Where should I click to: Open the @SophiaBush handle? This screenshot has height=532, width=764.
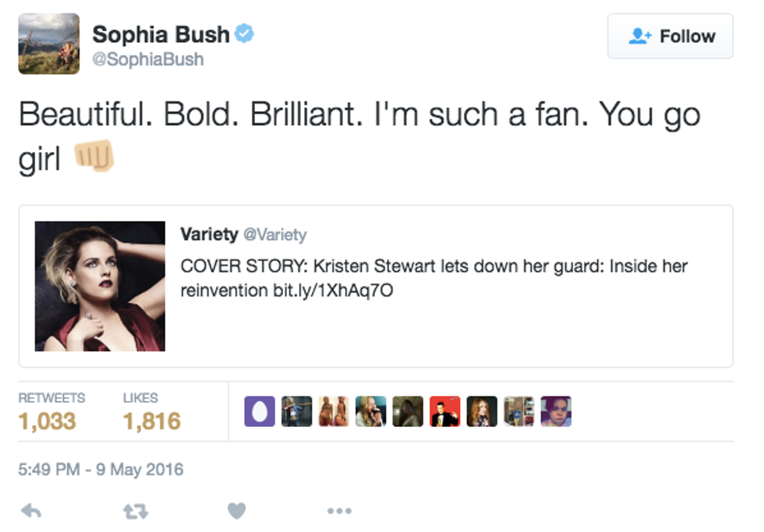pos(148,60)
